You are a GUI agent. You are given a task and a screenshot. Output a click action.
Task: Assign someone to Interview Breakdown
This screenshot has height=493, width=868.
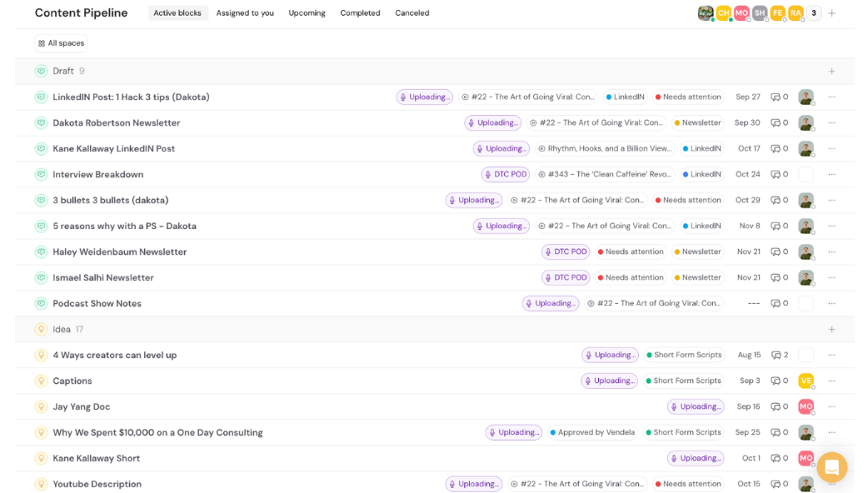(x=806, y=174)
